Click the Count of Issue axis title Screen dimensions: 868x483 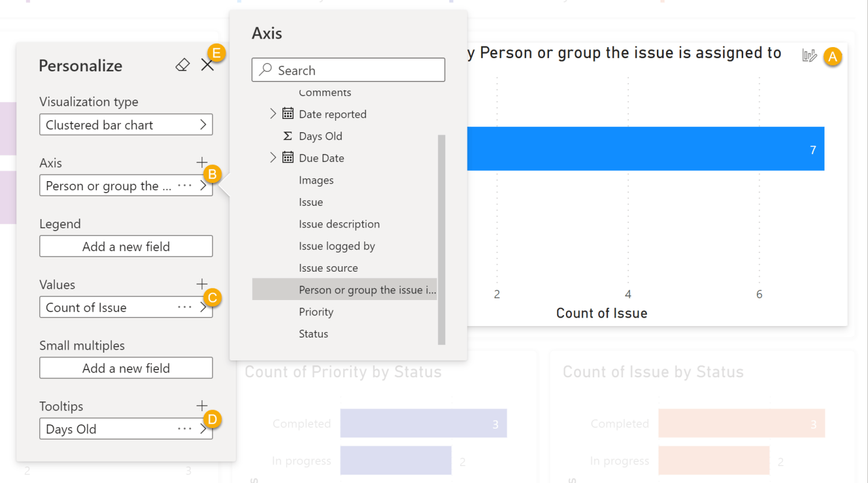coord(601,313)
